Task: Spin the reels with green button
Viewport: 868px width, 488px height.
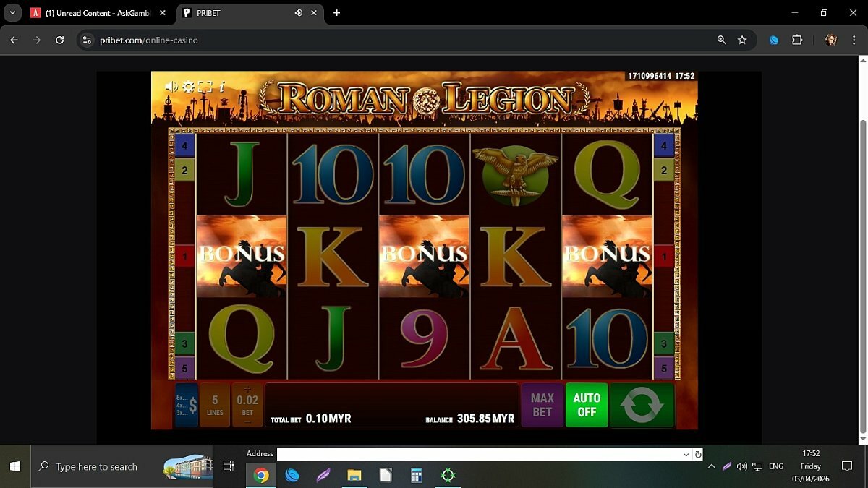Action: click(x=642, y=405)
